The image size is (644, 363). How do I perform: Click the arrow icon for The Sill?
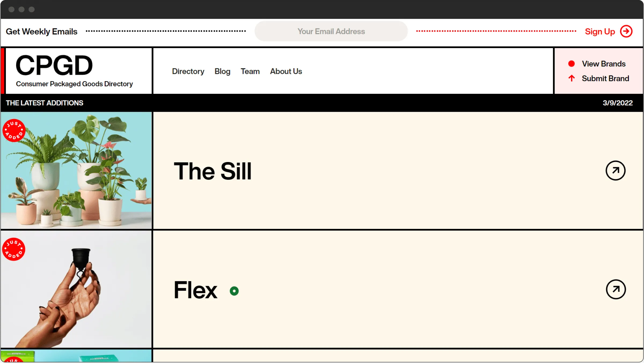(615, 170)
